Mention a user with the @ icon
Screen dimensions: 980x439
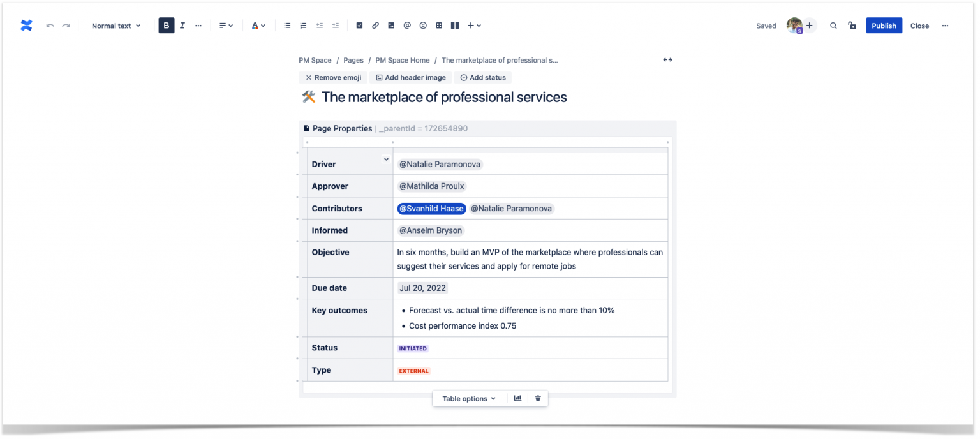point(407,25)
